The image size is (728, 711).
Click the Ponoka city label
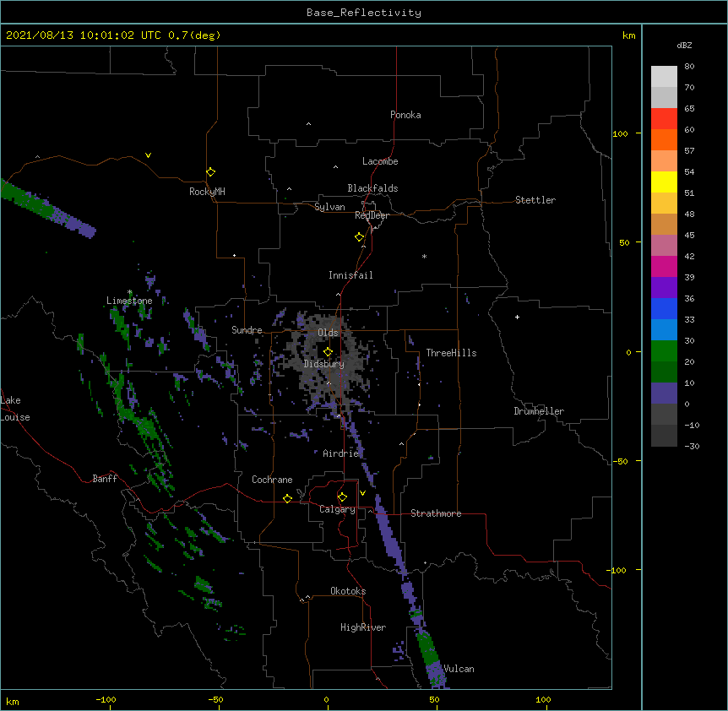click(405, 115)
